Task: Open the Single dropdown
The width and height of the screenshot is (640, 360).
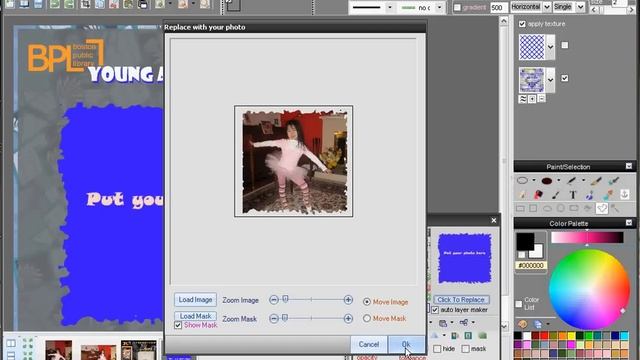Action: pos(580,7)
